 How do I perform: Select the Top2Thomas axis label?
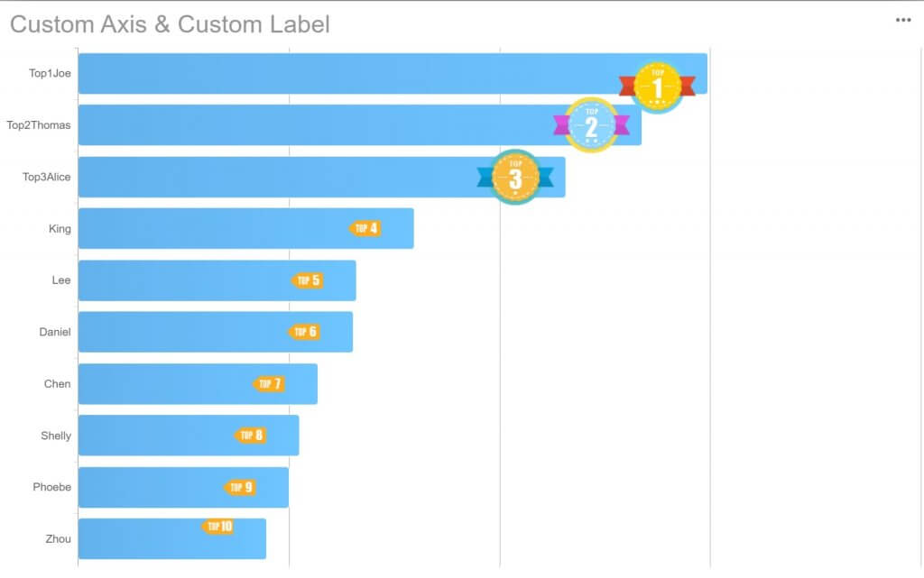pyautogui.click(x=38, y=125)
